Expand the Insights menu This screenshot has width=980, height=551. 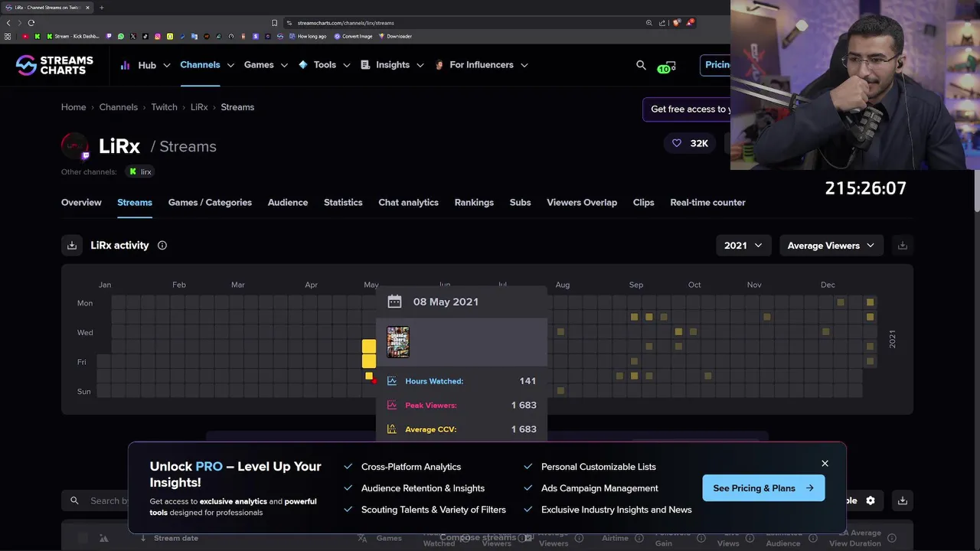point(393,65)
